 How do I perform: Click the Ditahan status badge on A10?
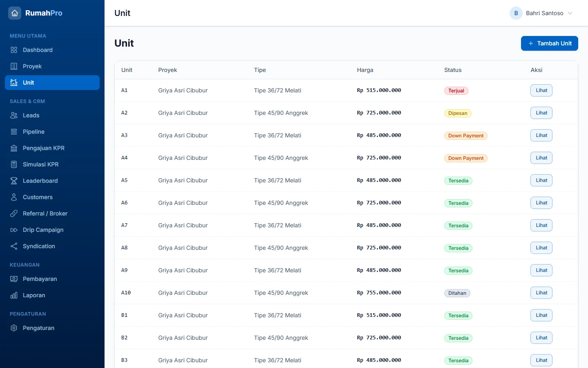(457, 293)
